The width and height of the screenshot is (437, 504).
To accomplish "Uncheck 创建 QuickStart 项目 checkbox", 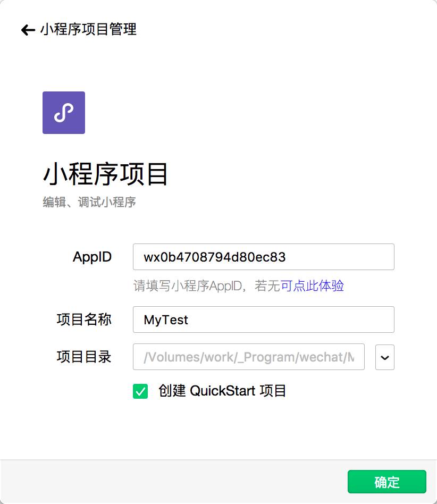I will [140, 391].
